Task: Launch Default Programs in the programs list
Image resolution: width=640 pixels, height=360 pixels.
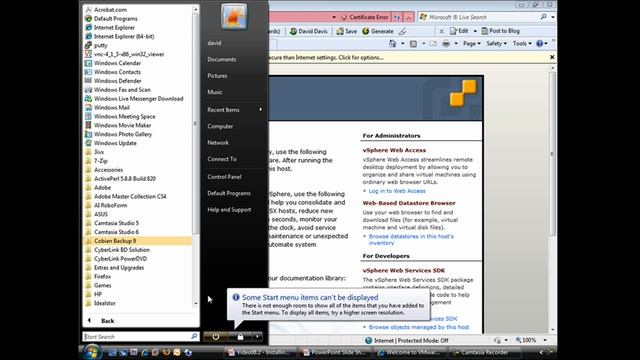Action: tap(115, 18)
